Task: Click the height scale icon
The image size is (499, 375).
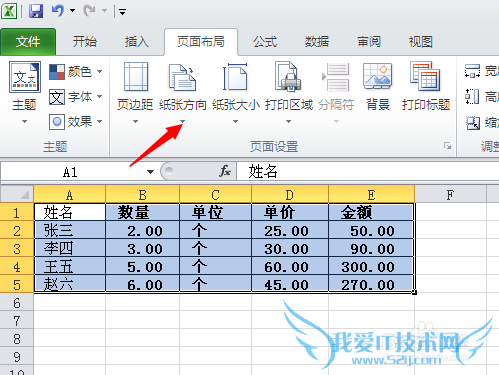Action: (472, 97)
